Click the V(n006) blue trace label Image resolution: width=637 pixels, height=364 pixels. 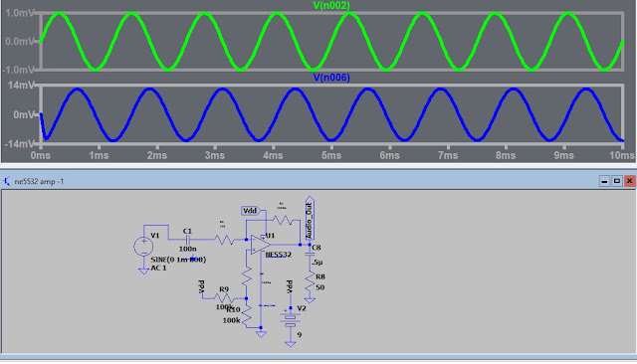(331, 78)
